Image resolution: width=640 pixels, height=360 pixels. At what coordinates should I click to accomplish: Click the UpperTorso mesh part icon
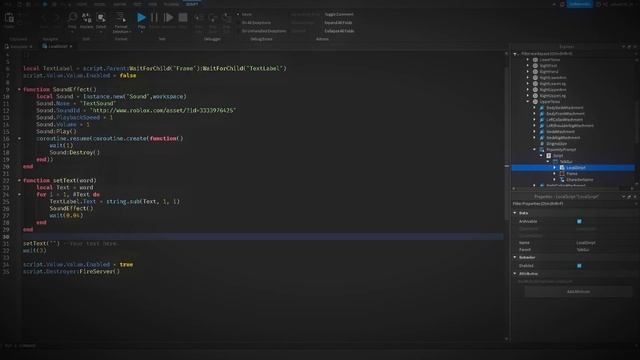tap(535, 102)
